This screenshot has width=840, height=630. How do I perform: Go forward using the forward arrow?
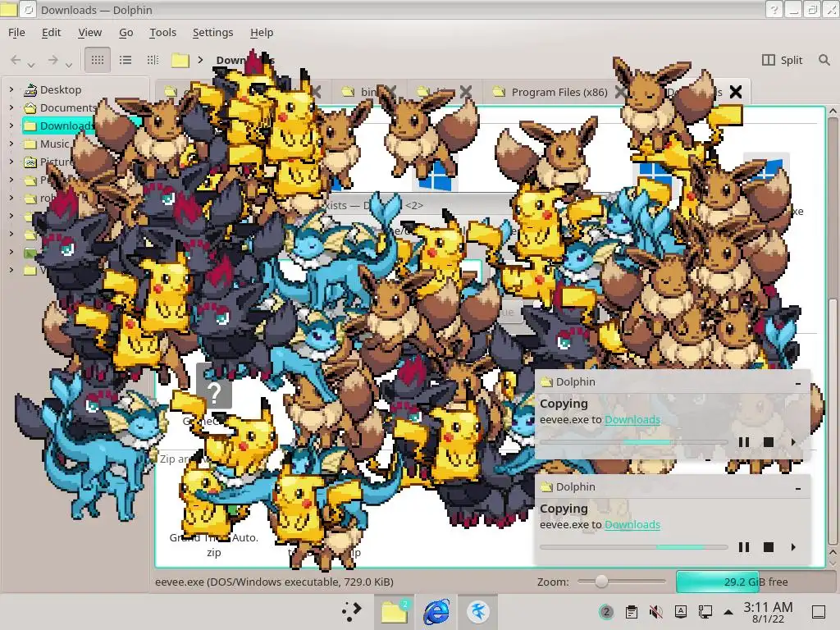(52, 60)
